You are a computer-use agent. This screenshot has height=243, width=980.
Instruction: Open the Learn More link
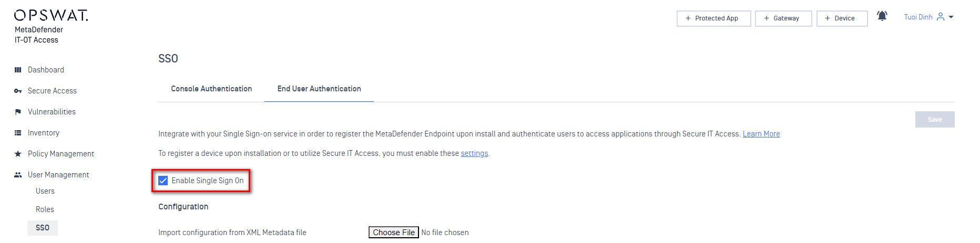coord(761,134)
